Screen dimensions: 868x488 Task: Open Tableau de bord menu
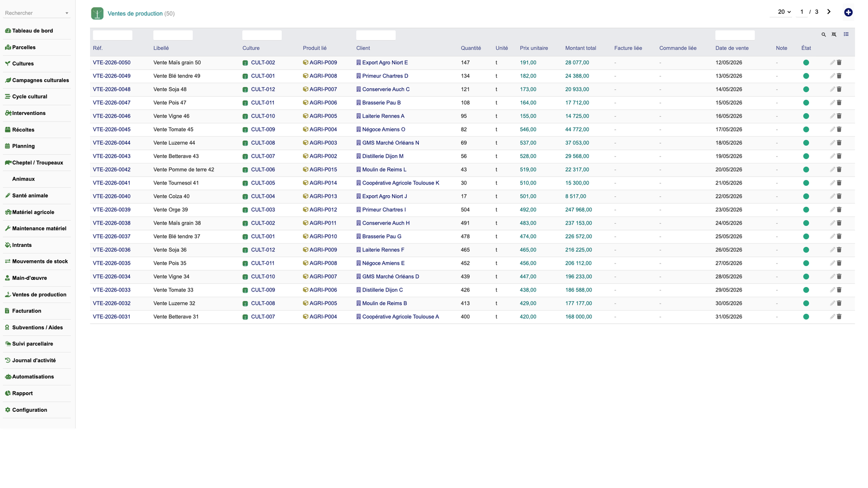coord(32,31)
